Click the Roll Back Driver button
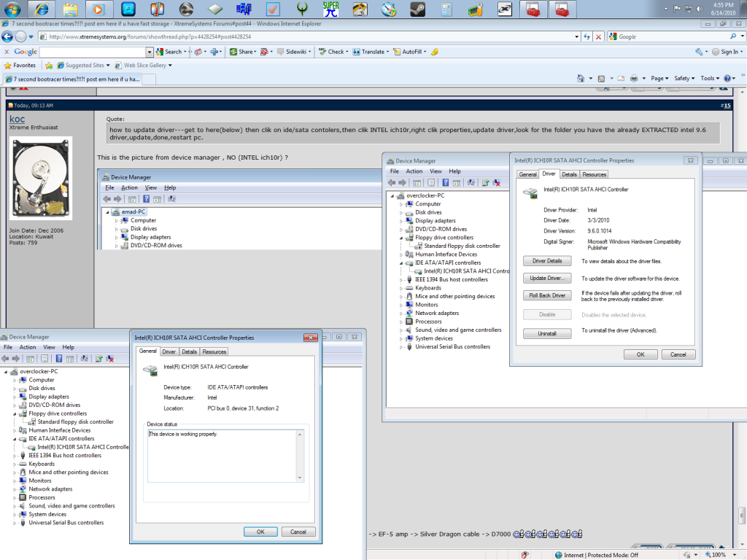Screen dimensions: 747x560 tap(547, 296)
